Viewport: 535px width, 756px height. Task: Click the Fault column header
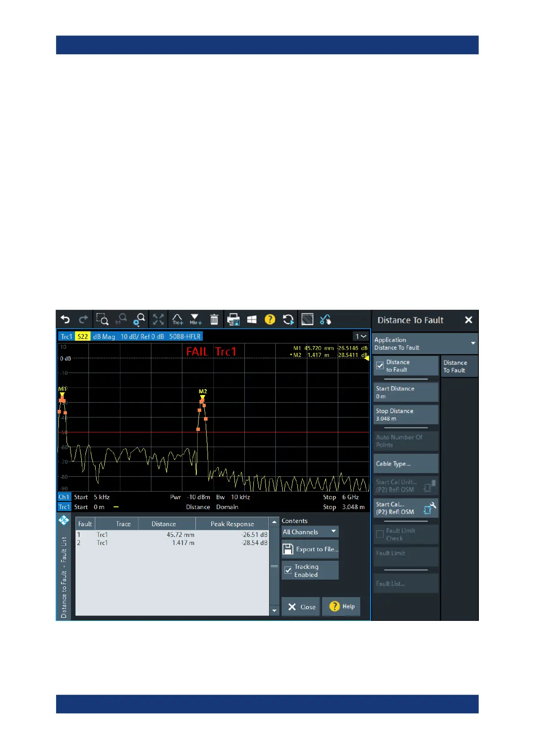(85, 523)
